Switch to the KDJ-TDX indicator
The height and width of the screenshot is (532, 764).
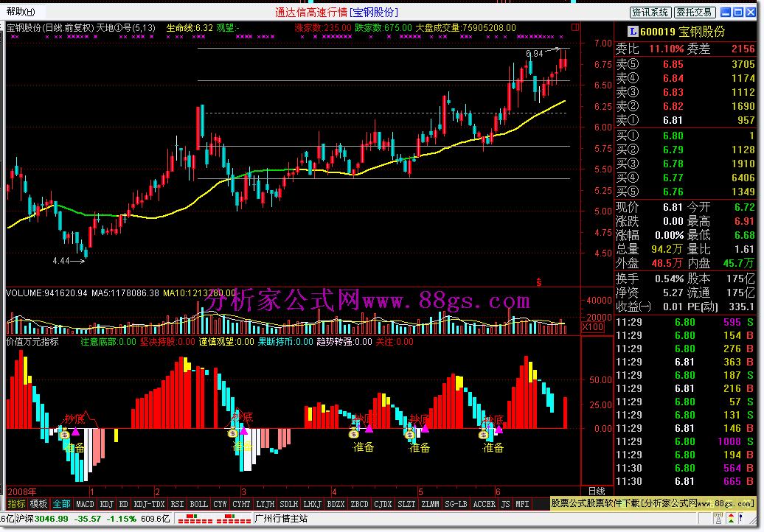click(x=149, y=504)
